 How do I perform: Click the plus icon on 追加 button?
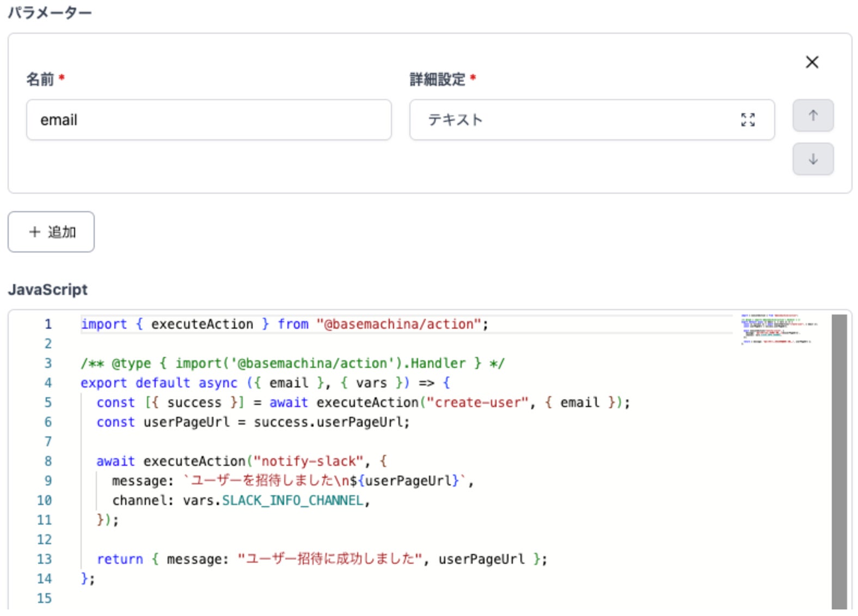pos(35,232)
